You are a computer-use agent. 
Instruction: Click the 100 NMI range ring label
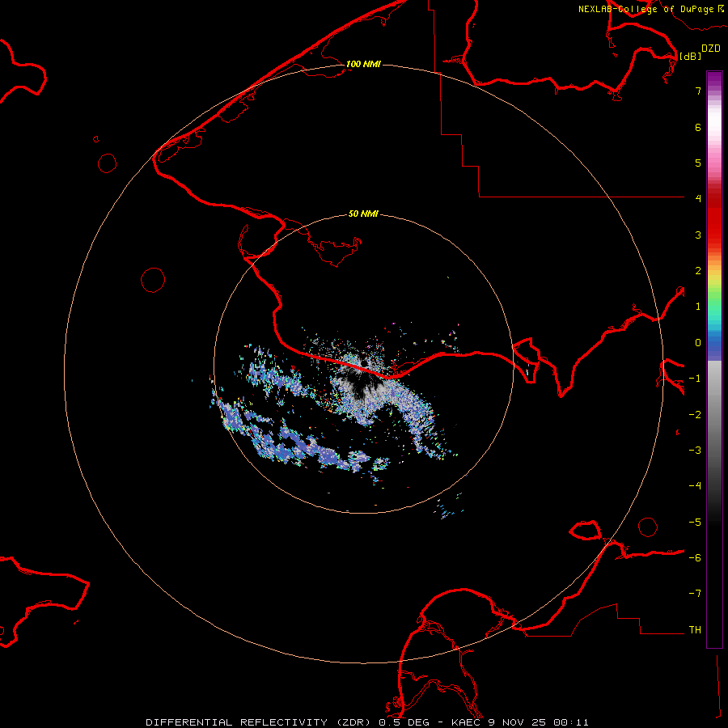click(x=363, y=64)
